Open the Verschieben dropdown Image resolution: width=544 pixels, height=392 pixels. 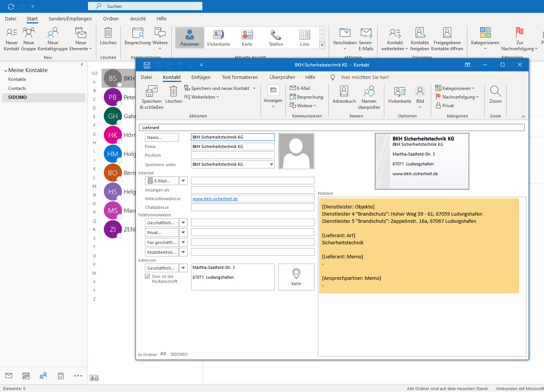[345, 39]
